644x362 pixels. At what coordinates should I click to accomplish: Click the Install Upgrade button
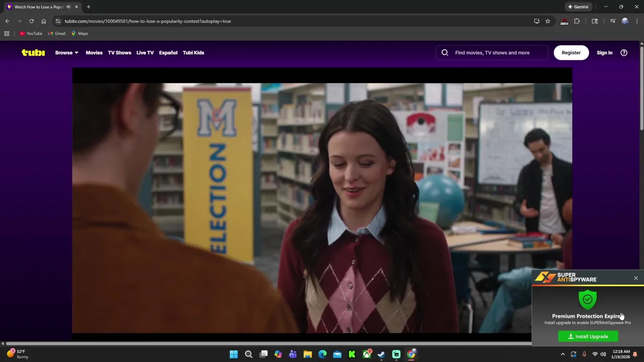click(588, 336)
